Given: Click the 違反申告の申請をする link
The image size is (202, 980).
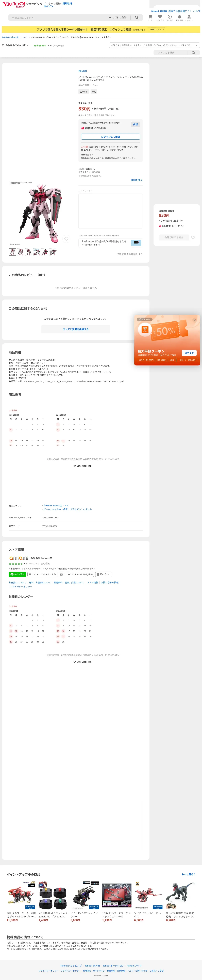Looking at the screenshot, I should tap(129, 254).
